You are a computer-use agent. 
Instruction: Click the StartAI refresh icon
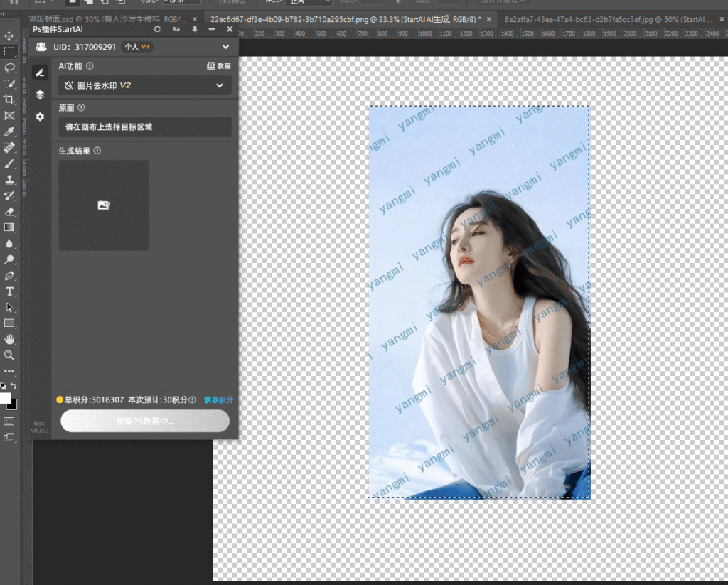[x=157, y=29]
